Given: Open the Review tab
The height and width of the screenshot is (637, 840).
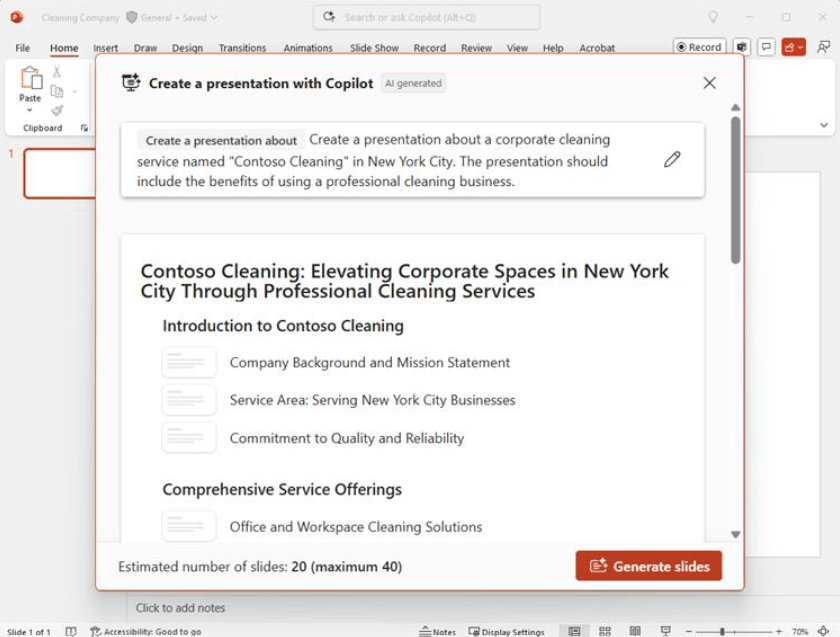Looking at the screenshot, I should pos(476,48).
